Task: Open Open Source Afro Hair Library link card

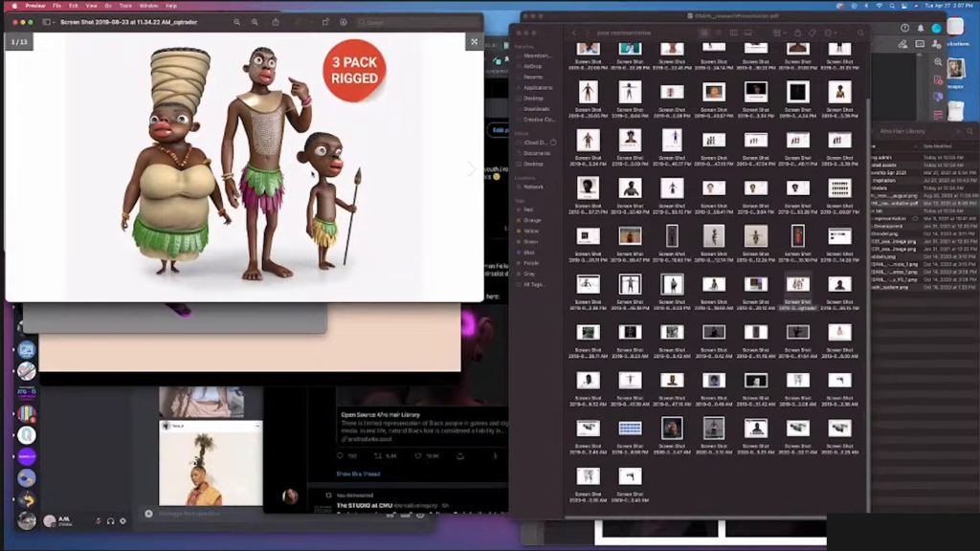Action: pyautogui.click(x=423, y=427)
